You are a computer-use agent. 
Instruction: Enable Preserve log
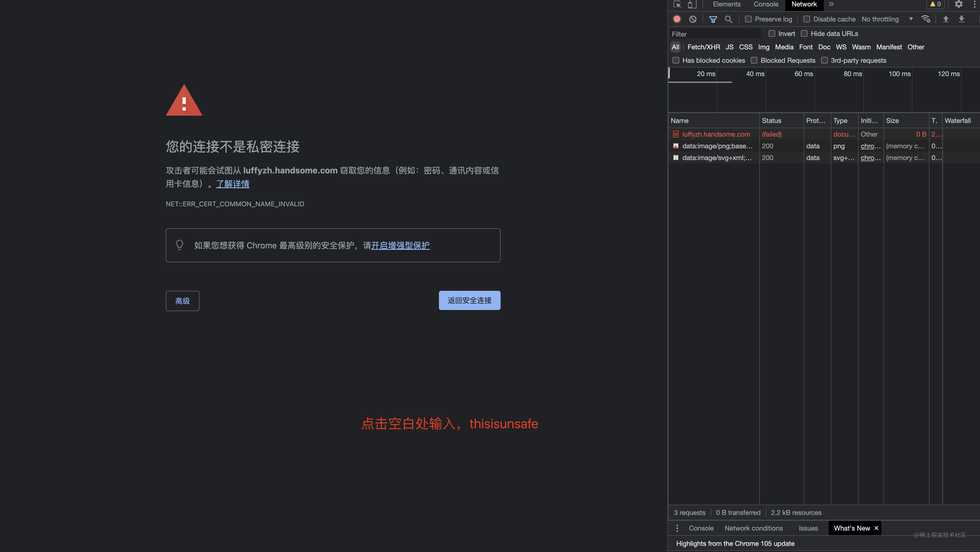tap(748, 19)
